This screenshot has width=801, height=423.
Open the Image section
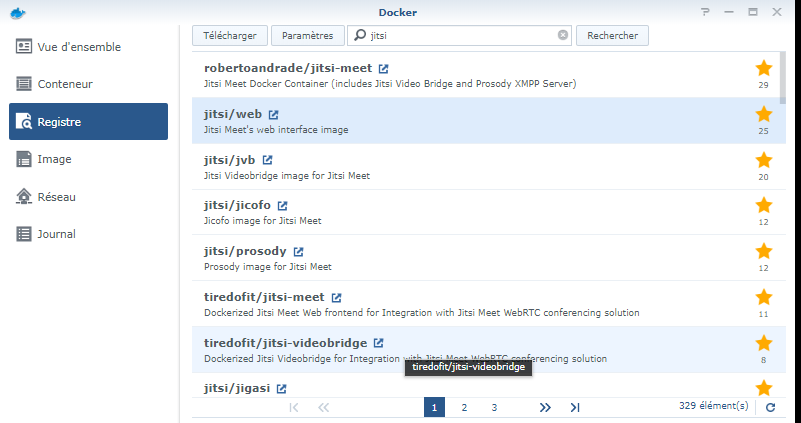tap(88, 159)
